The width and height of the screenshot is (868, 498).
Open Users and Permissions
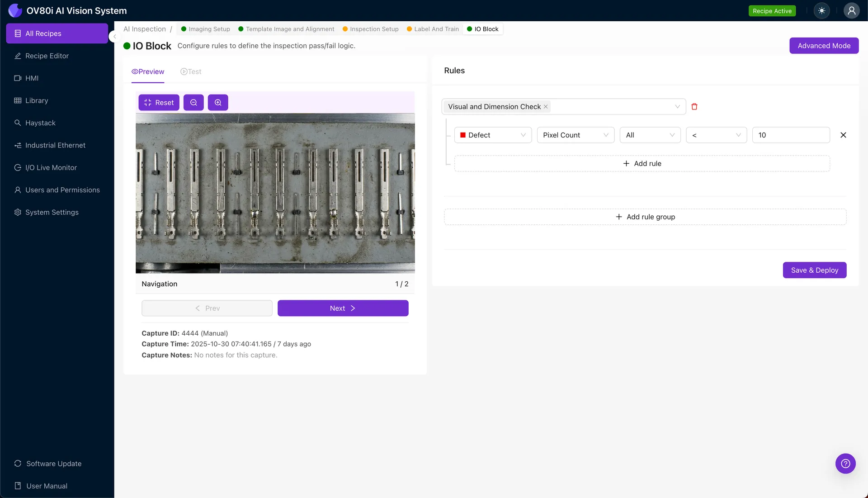tap(62, 190)
